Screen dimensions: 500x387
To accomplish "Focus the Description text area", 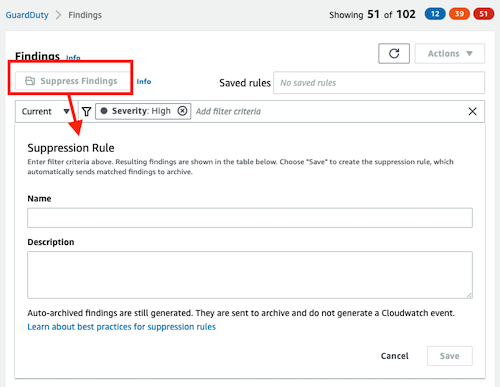I will (x=250, y=275).
